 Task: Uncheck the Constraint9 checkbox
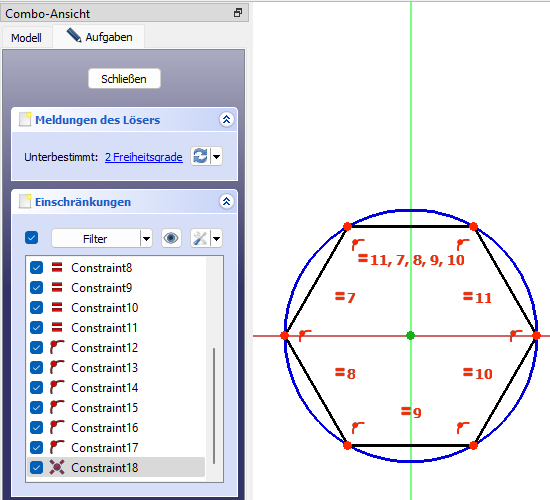(x=36, y=288)
